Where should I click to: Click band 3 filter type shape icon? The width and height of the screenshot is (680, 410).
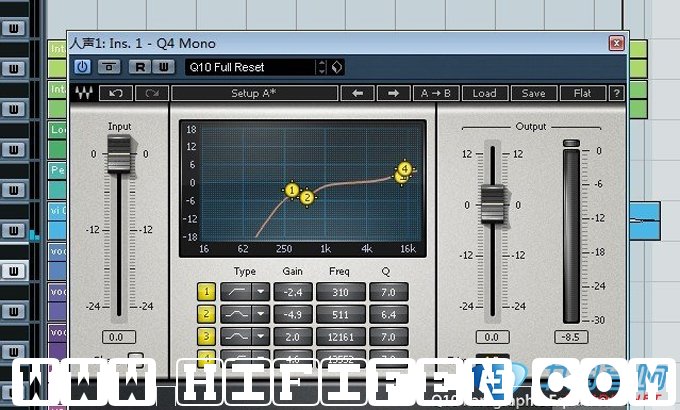tap(236, 336)
